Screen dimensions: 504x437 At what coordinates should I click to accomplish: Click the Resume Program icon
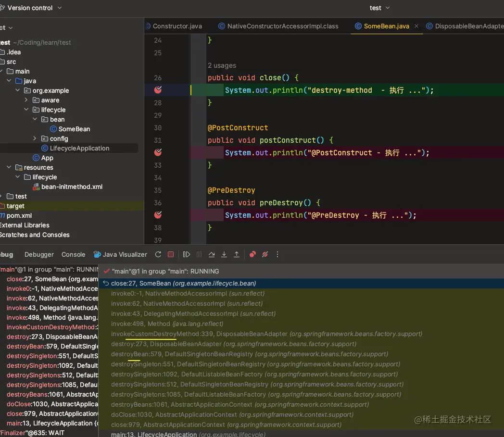pos(187,254)
